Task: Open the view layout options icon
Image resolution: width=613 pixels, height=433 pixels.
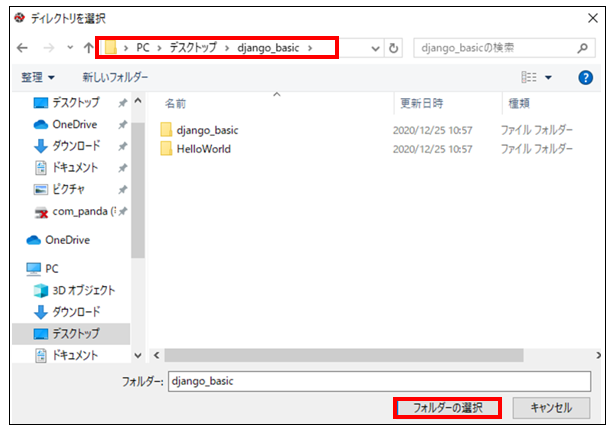Action: (x=528, y=77)
